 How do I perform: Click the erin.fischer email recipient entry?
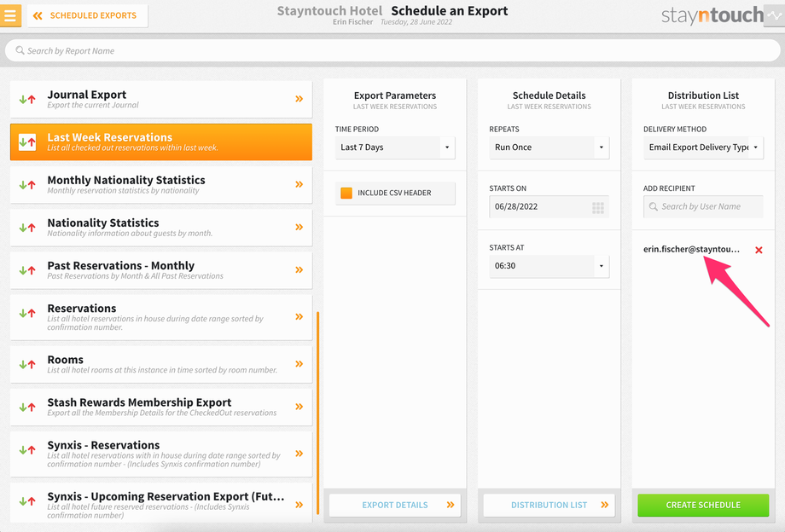click(x=691, y=249)
